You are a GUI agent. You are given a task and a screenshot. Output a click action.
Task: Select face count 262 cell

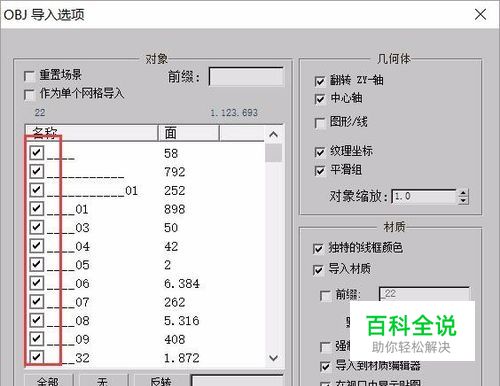[x=174, y=302]
